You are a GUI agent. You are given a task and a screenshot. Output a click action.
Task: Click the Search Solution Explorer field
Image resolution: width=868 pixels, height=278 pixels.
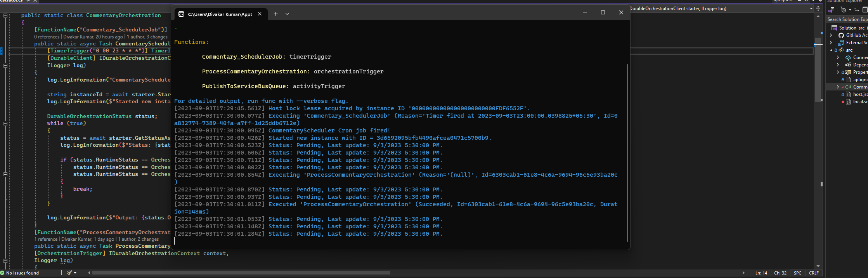coord(847,19)
